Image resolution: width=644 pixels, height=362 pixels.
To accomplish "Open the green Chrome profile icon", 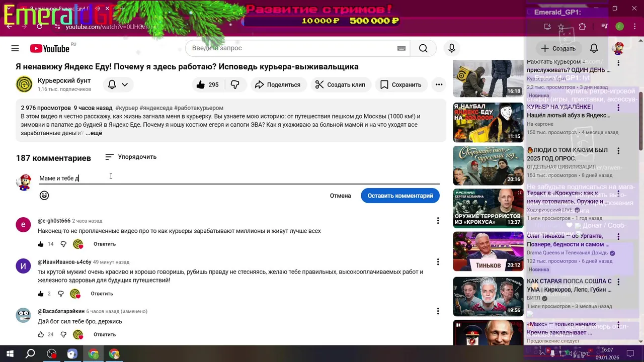I will tap(620, 27).
